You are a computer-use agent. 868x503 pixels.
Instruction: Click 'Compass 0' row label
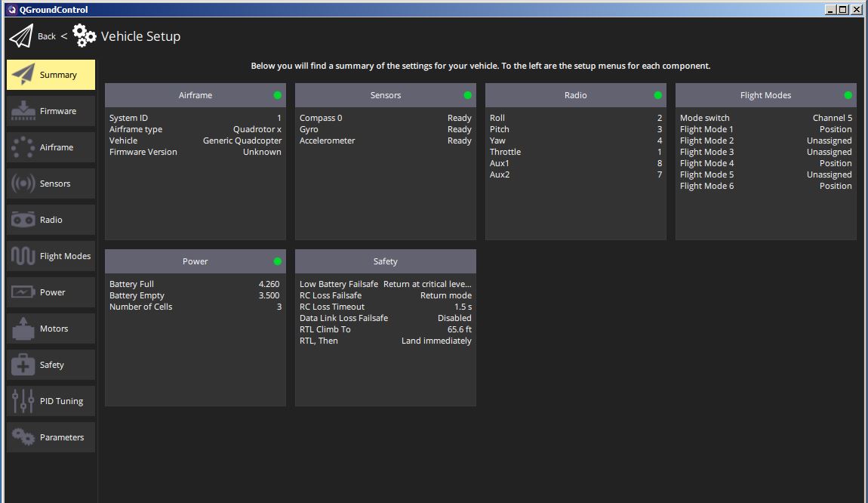321,118
